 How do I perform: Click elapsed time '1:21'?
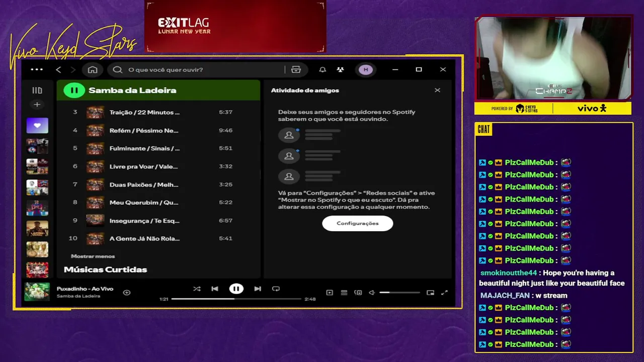[x=164, y=299]
